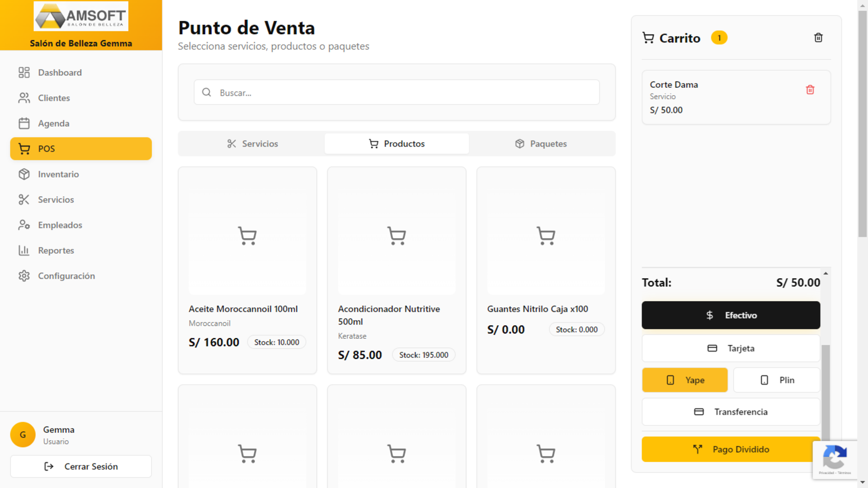
Task: Open the Dashboard section from sidebar
Action: click(x=60, y=72)
